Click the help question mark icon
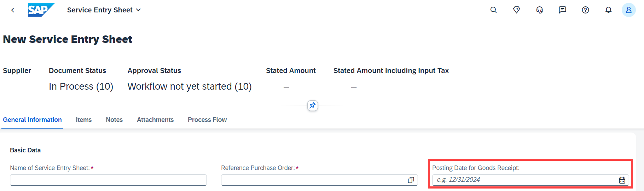The width and height of the screenshot is (644, 191). coord(586,10)
